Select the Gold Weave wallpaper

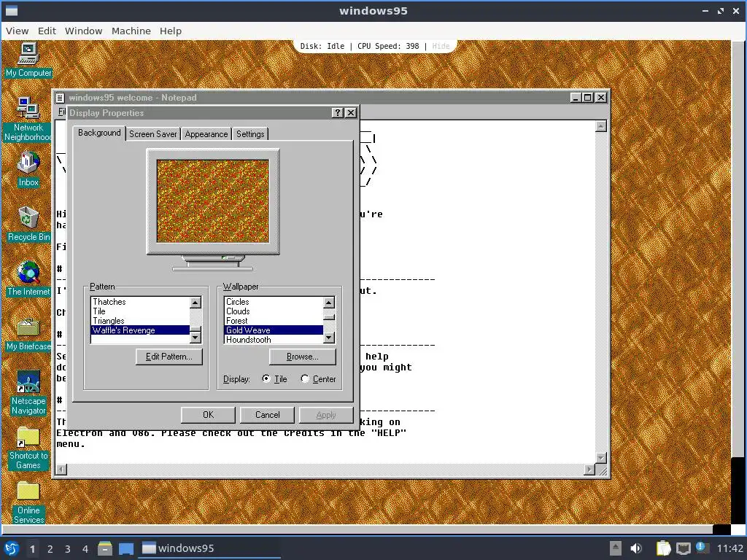click(x=274, y=330)
